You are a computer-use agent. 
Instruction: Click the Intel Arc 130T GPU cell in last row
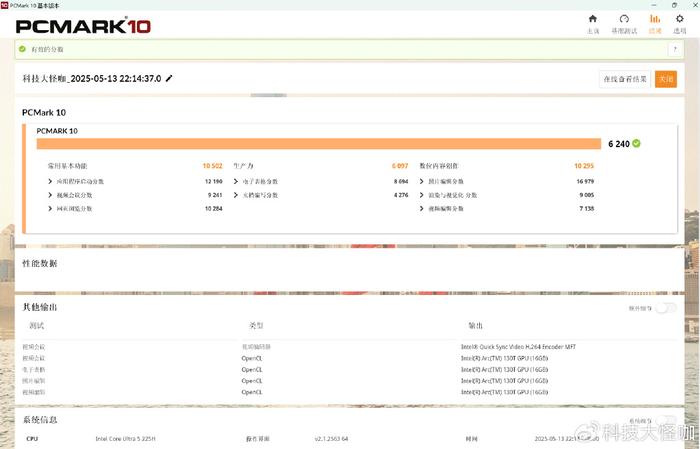[x=504, y=392]
